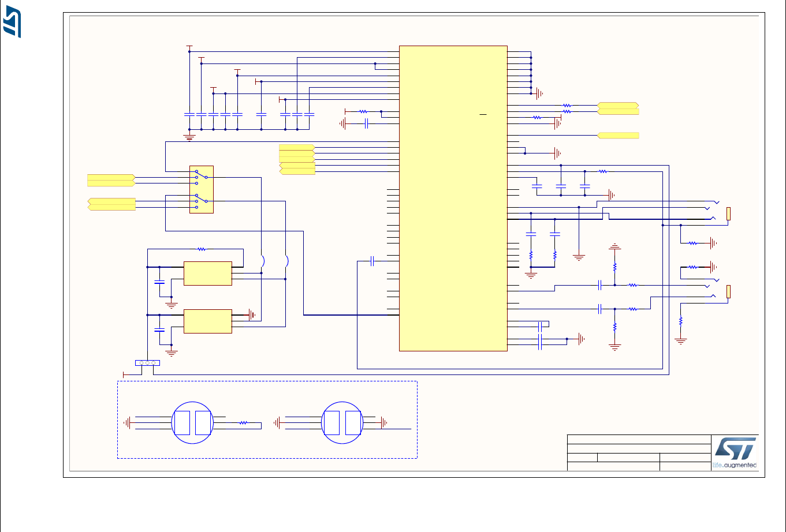
Task: Select the large yellow IC block
Action: tap(453, 198)
